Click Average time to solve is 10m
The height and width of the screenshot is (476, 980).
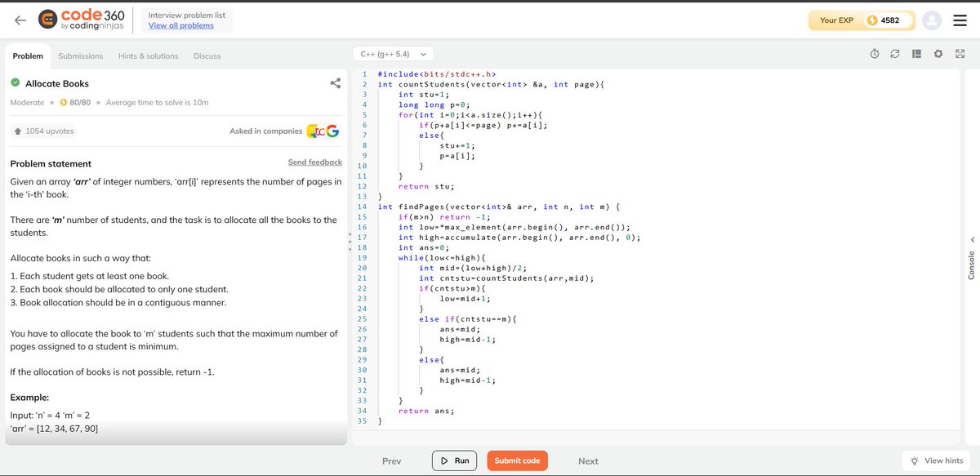pos(157,102)
